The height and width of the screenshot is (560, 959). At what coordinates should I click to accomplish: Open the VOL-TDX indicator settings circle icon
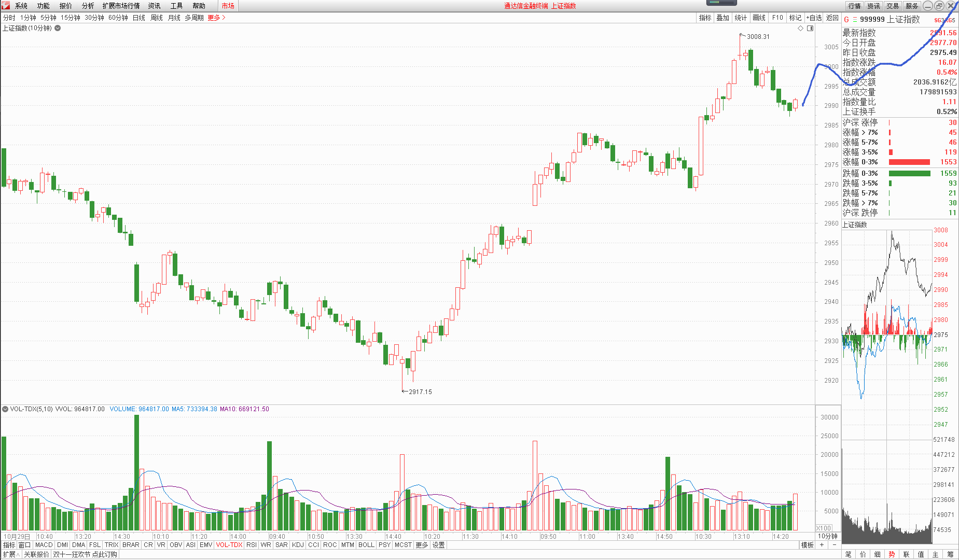pyautogui.click(x=5, y=409)
